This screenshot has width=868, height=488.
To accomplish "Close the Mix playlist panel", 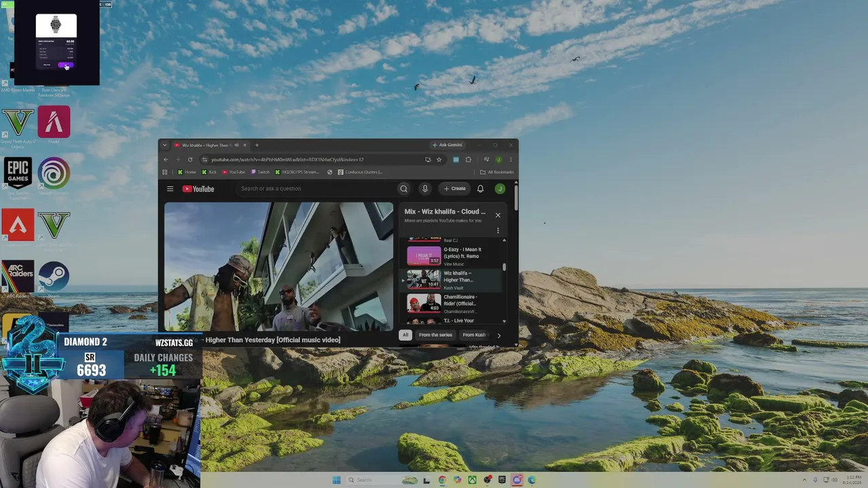I will point(498,216).
